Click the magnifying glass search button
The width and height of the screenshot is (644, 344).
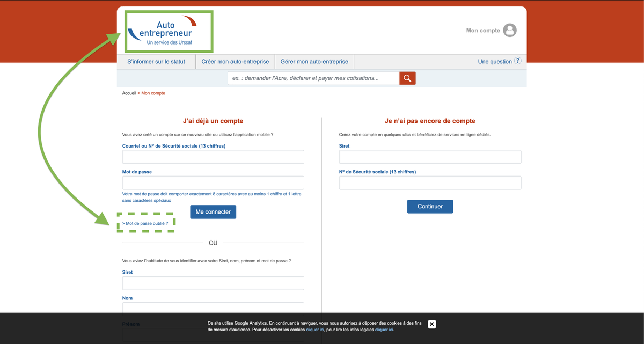click(407, 78)
